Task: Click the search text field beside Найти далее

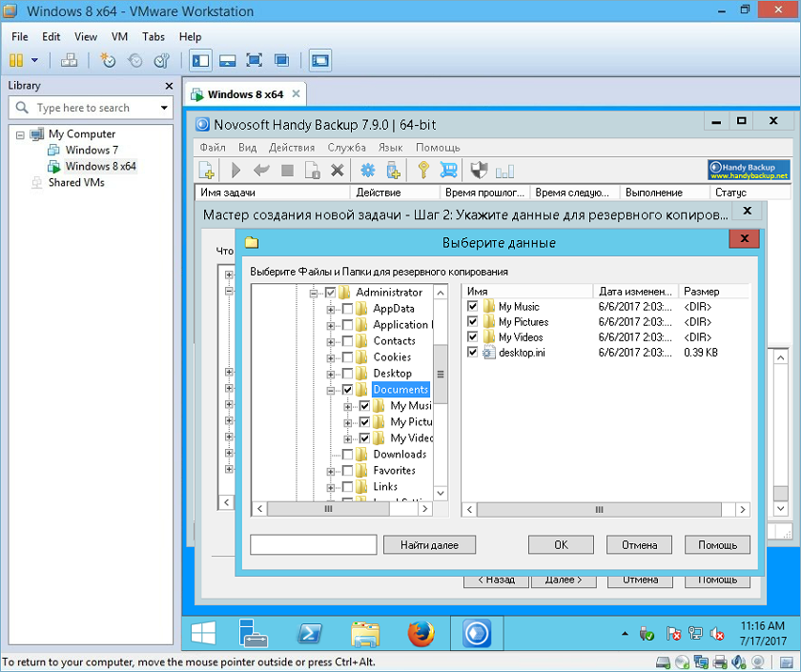Action: pos(313,545)
